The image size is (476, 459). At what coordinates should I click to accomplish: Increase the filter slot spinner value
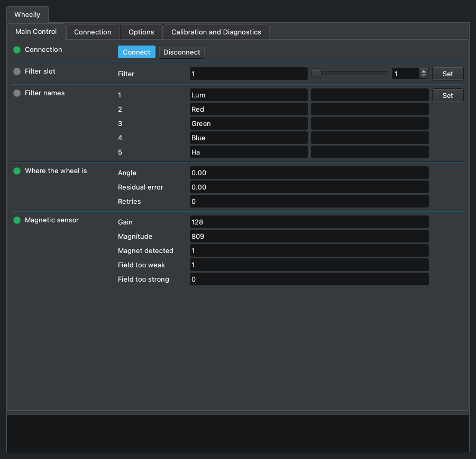coord(424,71)
